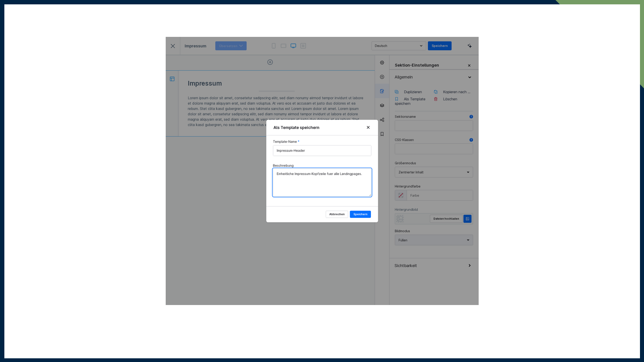Viewport: 644px width, 362px height.
Task: Focus the Farbe text input
Action: coord(440,195)
